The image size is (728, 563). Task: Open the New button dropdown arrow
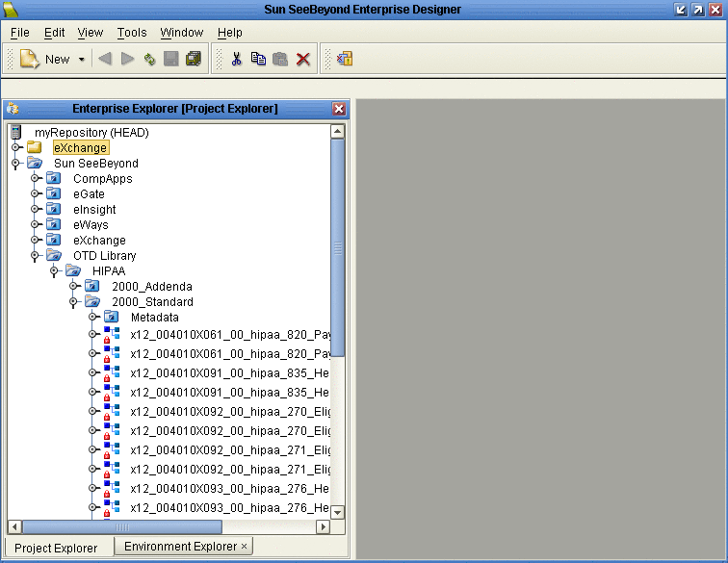[82, 60]
